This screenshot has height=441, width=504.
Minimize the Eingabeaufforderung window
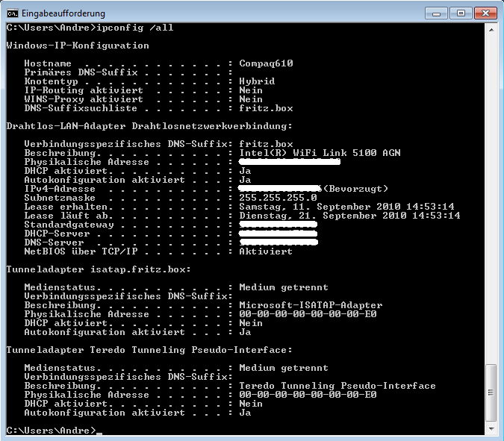click(438, 12)
